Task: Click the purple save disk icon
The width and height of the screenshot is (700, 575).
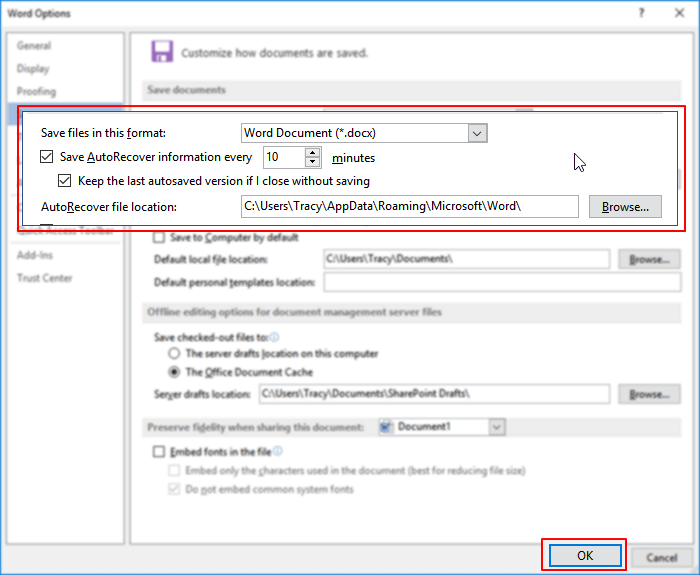Action: [x=162, y=51]
